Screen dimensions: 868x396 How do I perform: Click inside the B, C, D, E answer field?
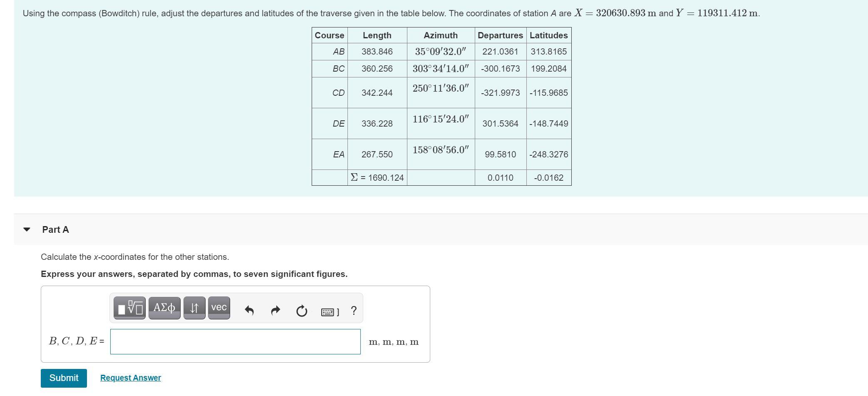point(235,342)
